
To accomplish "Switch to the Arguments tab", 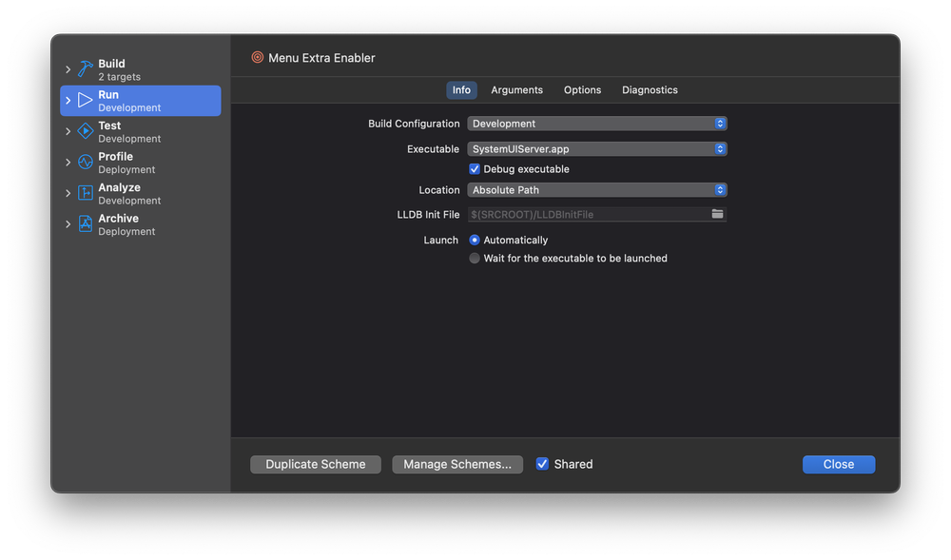I will (x=516, y=89).
